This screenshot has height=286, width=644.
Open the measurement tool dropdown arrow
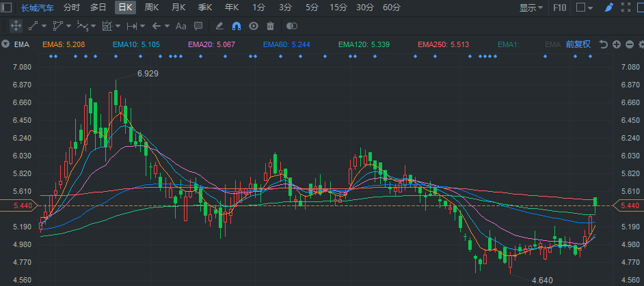pyautogui.click(x=118, y=26)
